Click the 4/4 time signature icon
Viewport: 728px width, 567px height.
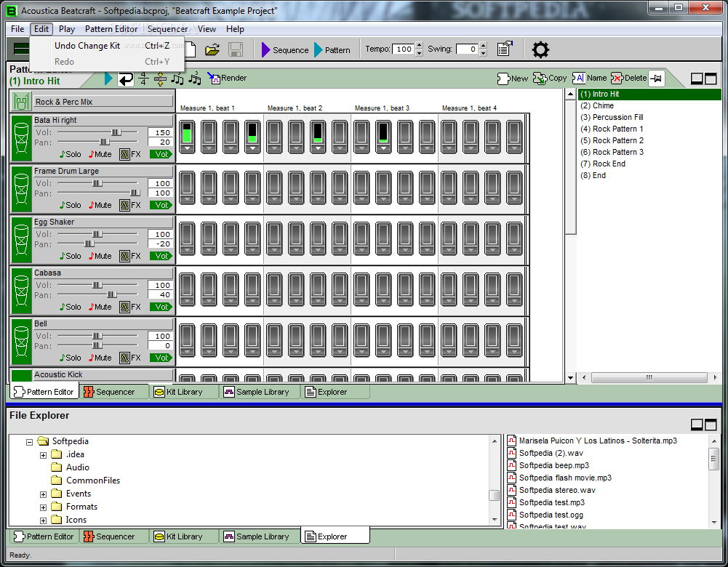click(x=143, y=79)
